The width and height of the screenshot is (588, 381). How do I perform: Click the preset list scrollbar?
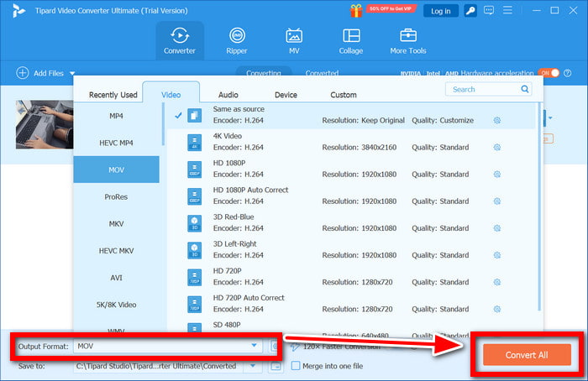[x=539, y=206]
